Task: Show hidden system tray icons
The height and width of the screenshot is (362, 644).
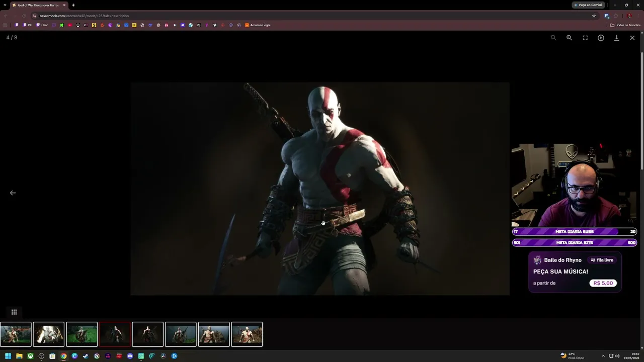Action: tap(603, 356)
